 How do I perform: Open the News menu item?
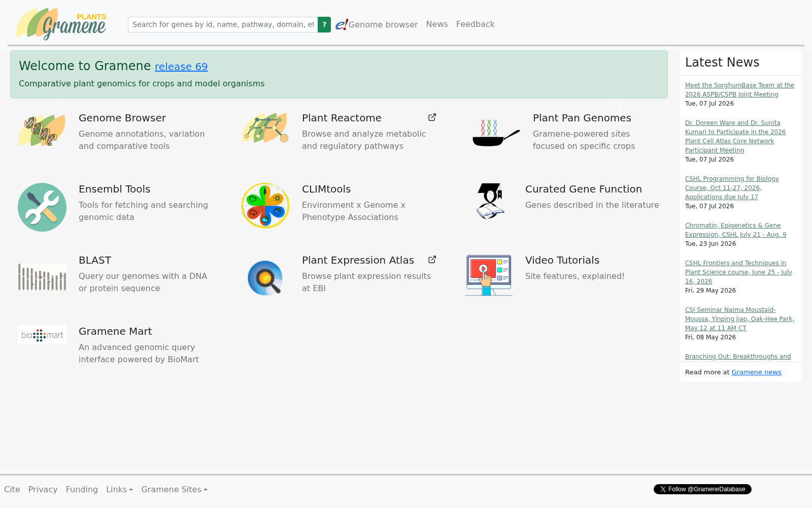pyautogui.click(x=437, y=24)
